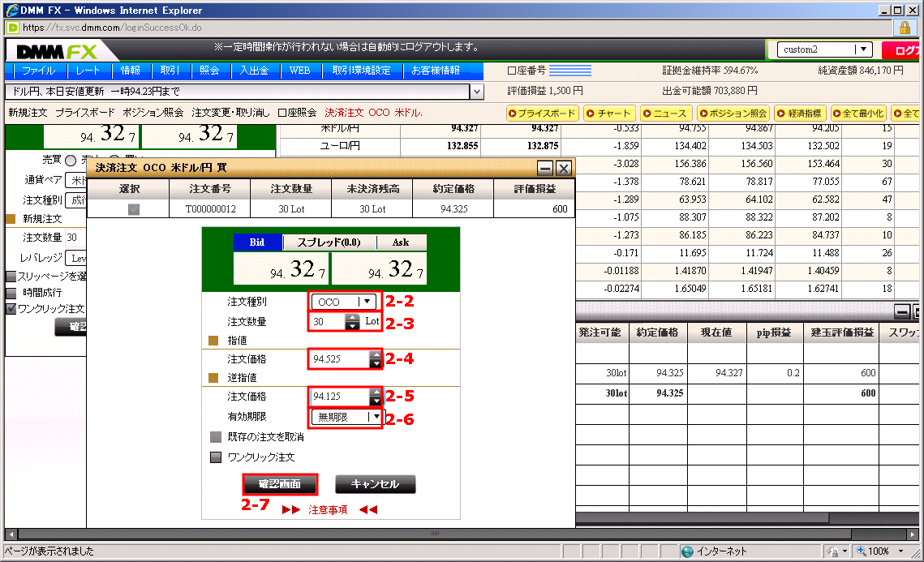This screenshot has height=562, width=924.
Task: Click the ユーロ/円 row in price board
Action: pos(600,146)
